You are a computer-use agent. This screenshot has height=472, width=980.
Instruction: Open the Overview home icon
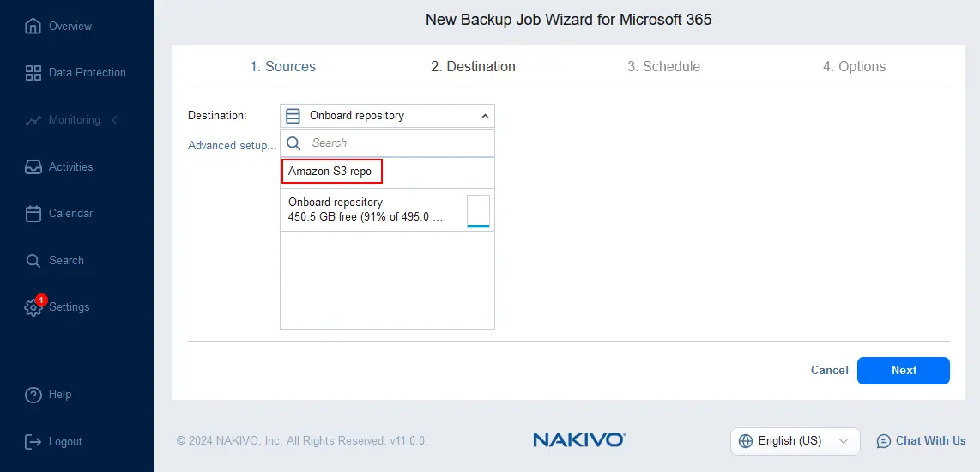33,27
